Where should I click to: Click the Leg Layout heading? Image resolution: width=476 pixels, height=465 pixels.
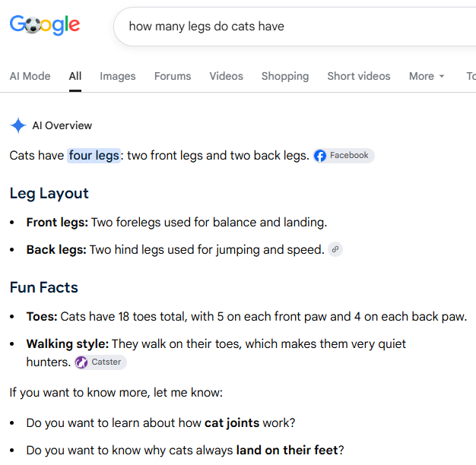pyautogui.click(x=49, y=194)
